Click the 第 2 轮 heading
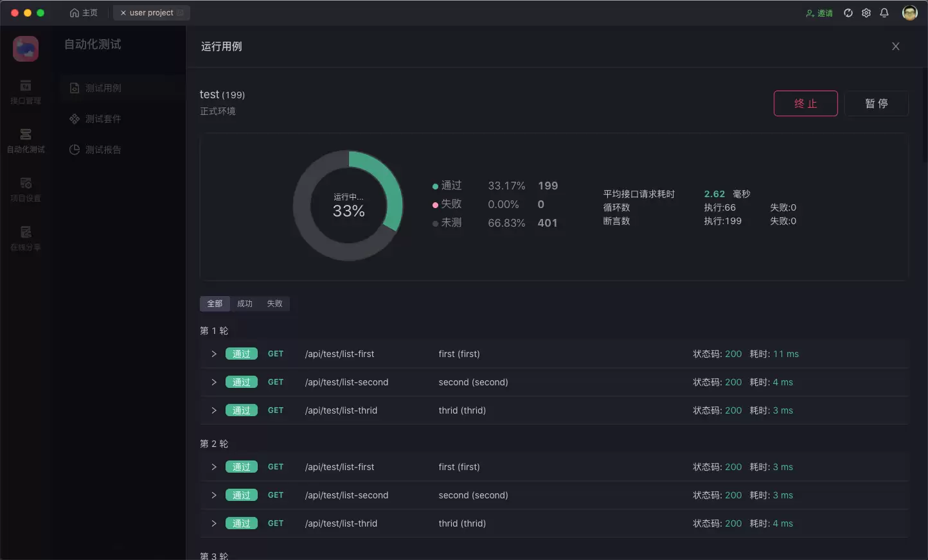The height and width of the screenshot is (560, 928). click(214, 444)
